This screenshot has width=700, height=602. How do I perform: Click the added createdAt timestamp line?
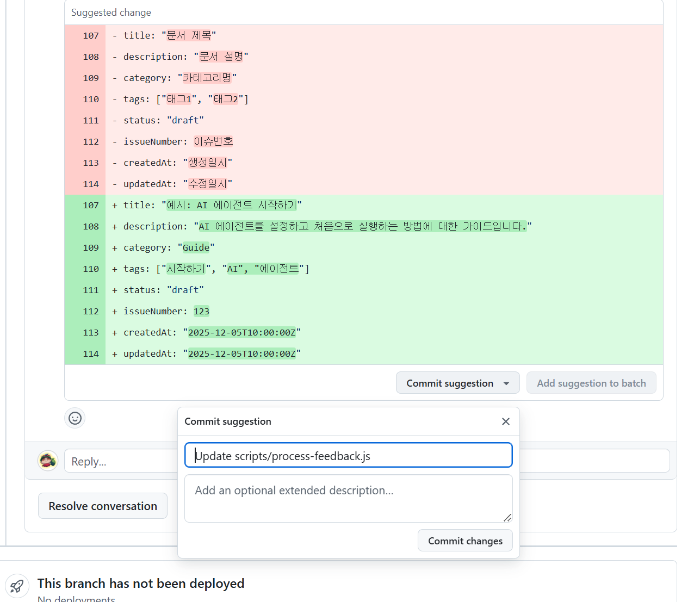pyautogui.click(x=211, y=333)
